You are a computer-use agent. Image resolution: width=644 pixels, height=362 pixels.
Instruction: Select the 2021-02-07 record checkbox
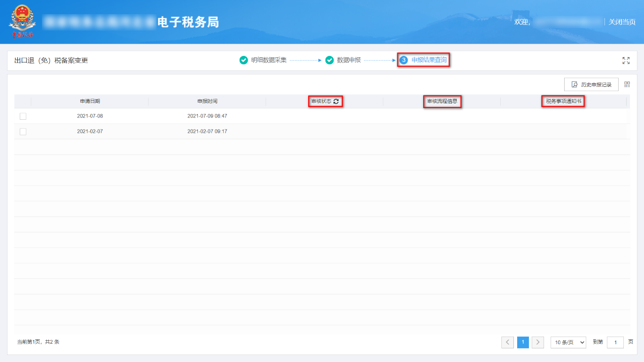23,131
